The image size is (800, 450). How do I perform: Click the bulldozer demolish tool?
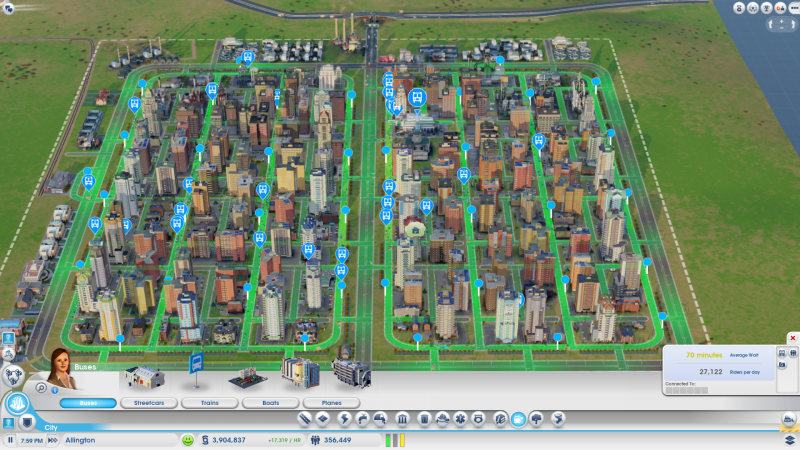[x=789, y=419]
